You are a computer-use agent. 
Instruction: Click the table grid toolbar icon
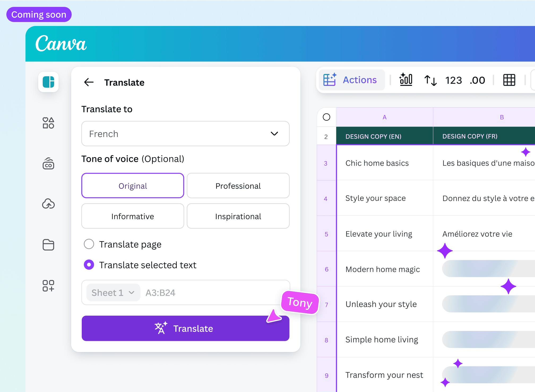(x=509, y=80)
